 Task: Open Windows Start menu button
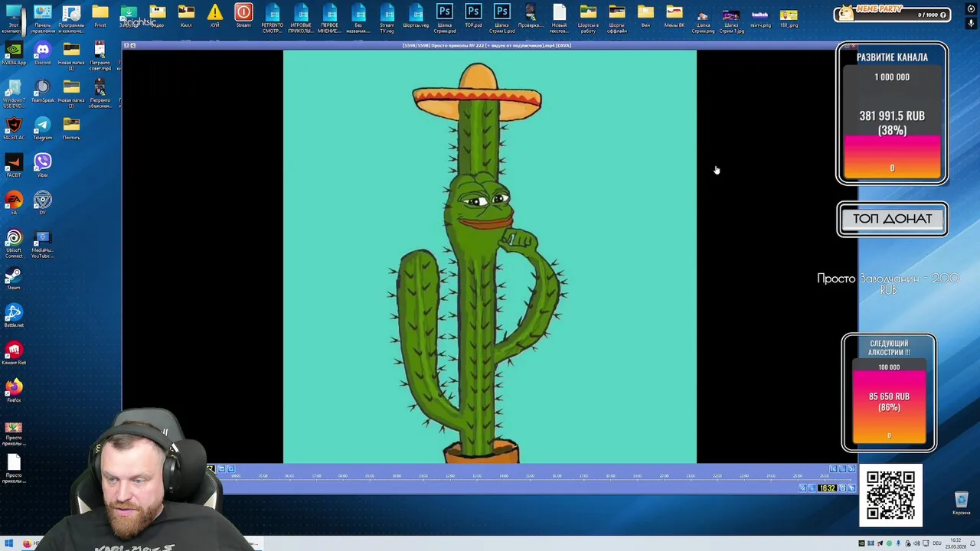coord(8,544)
